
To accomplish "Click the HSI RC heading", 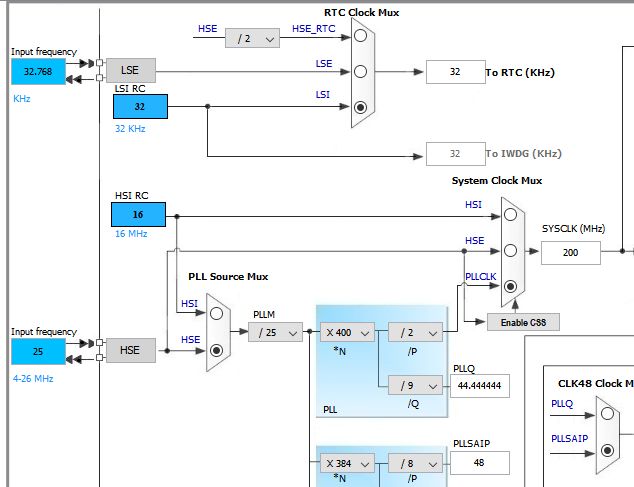I will coord(131,196).
